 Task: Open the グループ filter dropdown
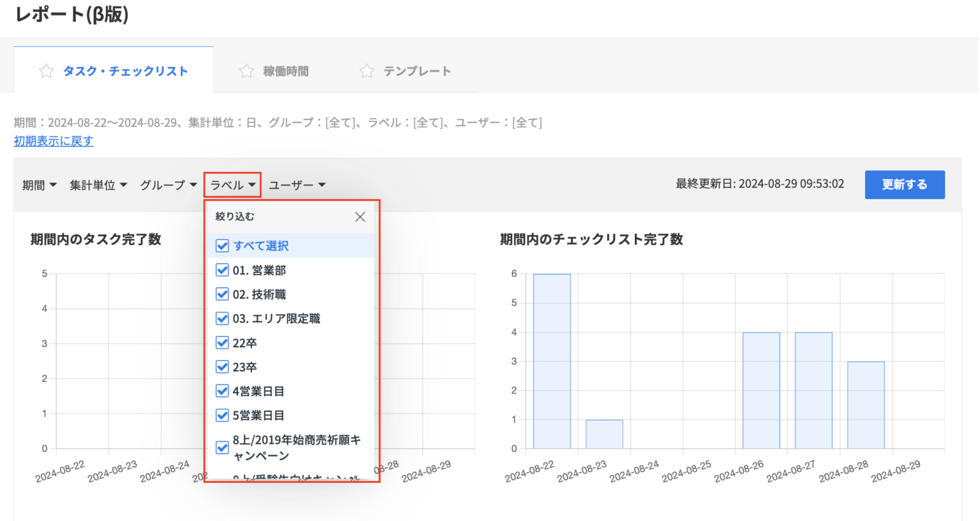[x=167, y=185]
